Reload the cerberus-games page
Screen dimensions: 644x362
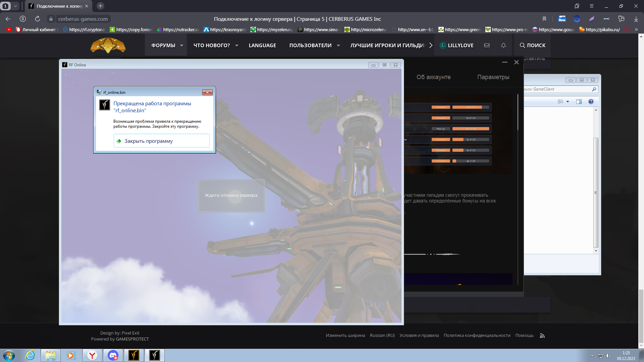tap(38, 19)
